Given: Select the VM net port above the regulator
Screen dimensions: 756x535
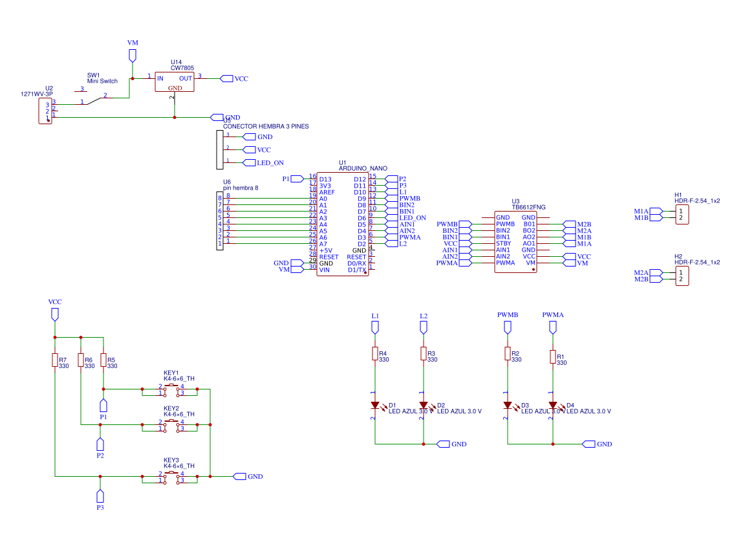Looking at the screenshot, I should tap(133, 56).
